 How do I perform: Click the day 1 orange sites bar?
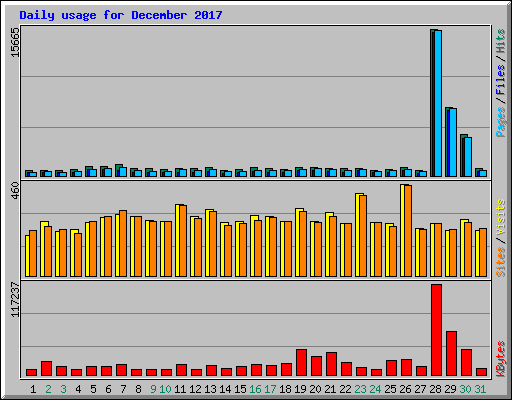(x=33, y=253)
